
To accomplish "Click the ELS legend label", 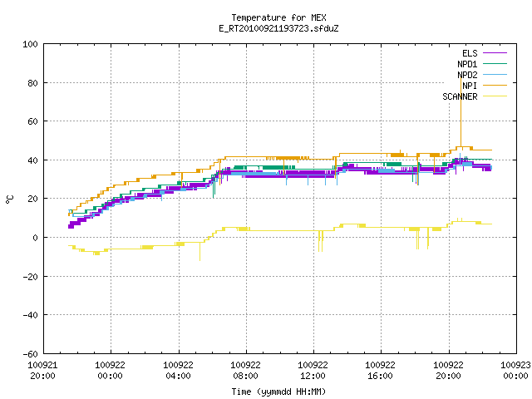I will (x=470, y=53).
